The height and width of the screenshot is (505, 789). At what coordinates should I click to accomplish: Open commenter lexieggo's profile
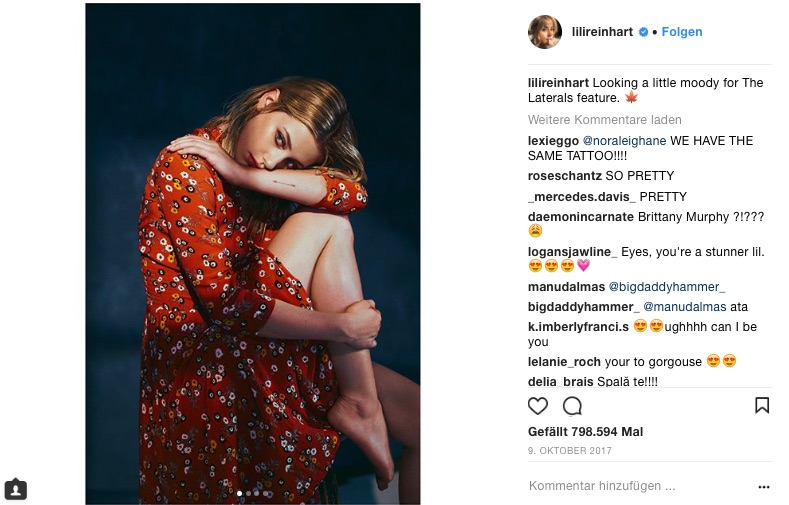pyautogui.click(x=553, y=141)
